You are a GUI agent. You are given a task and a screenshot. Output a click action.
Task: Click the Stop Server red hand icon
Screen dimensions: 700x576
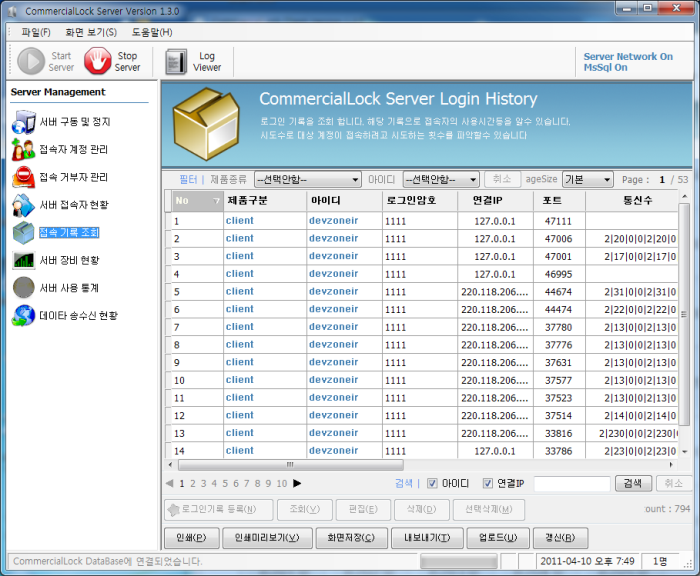98,61
